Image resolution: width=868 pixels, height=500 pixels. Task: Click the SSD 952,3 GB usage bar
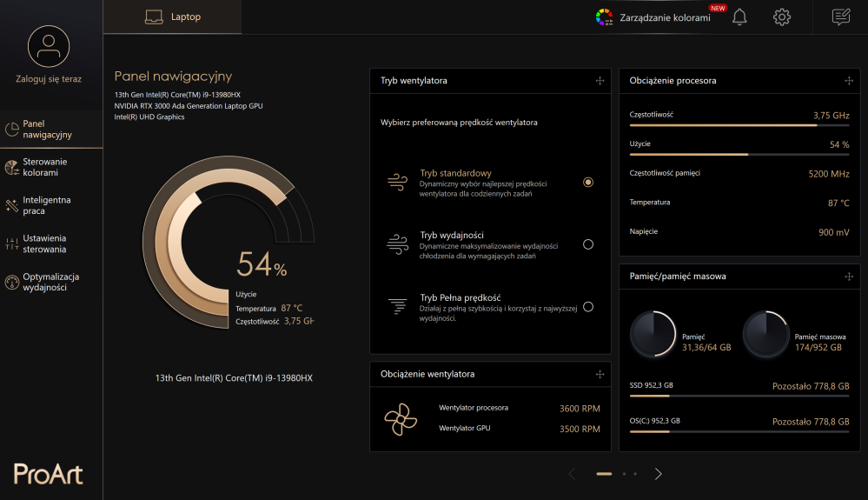click(x=739, y=396)
